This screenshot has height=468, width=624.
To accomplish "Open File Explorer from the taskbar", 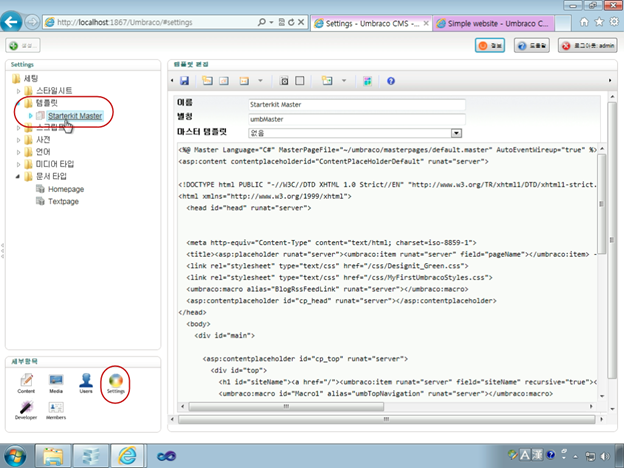I will (53, 456).
